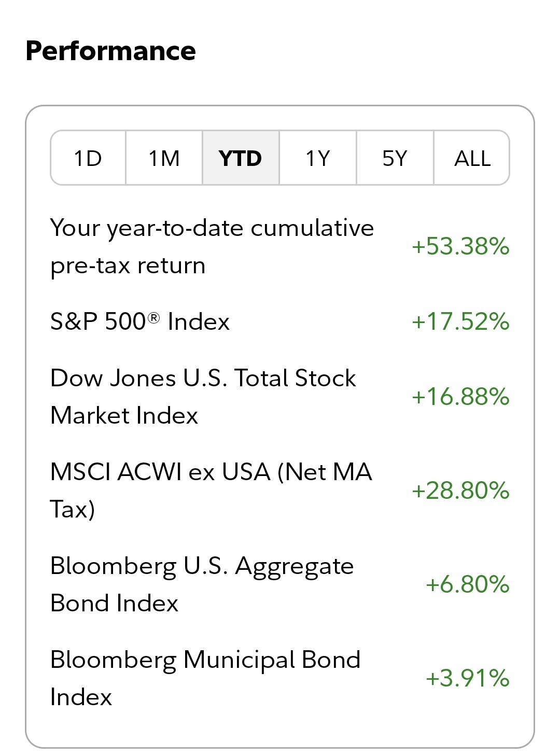The height and width of the screenshot is (756, 560).
Task: Select the S&P 500 Index row label
Action: point(139,321)
